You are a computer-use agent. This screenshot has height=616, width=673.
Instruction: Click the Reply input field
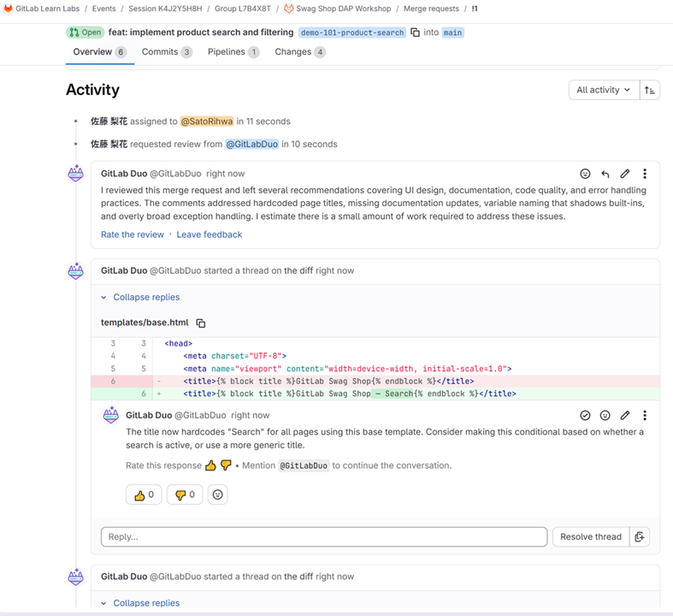(324, 536)
